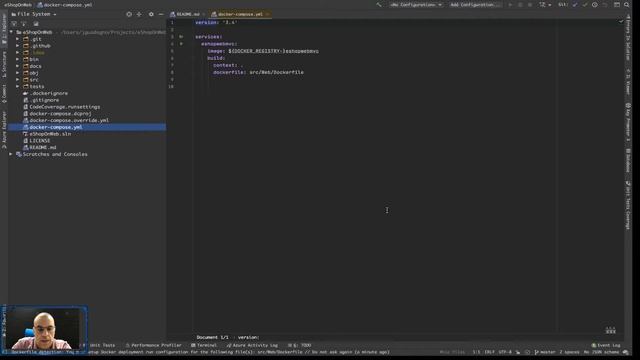Click the layout window icon near the search icon
The width and height of the screenshot is (640, 360).
[x=617, y=5]
